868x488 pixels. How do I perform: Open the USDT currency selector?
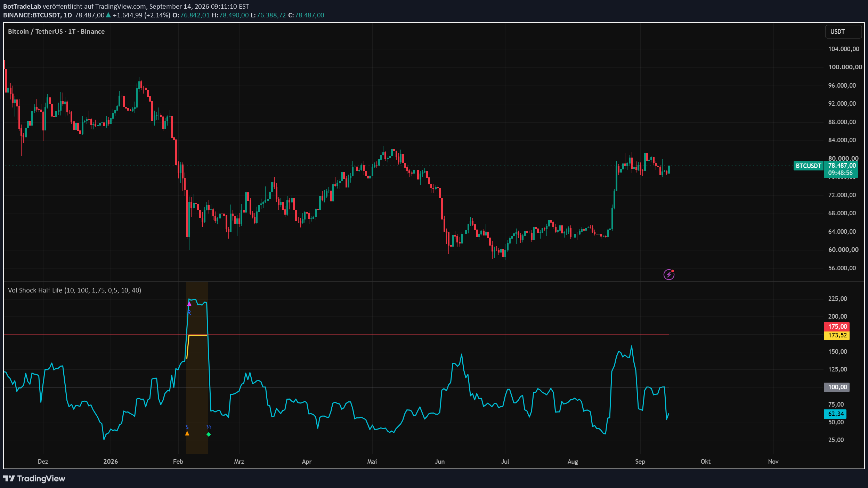843,32
